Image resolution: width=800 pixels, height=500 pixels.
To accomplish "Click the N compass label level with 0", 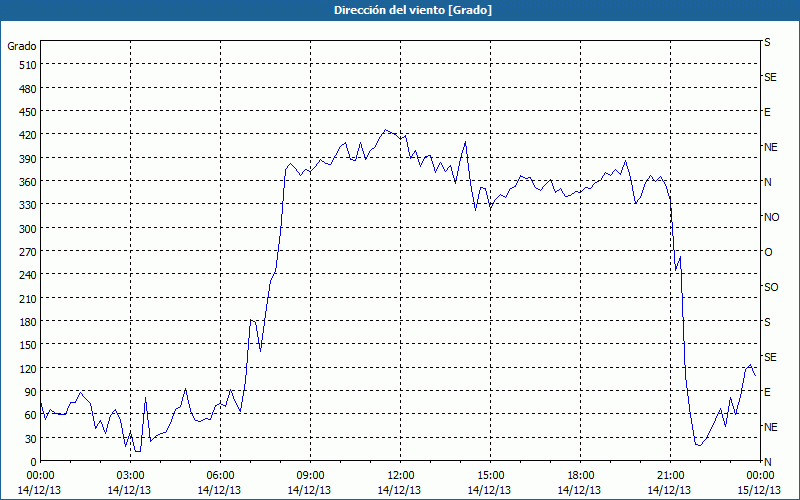I will [x=767, y=462].
